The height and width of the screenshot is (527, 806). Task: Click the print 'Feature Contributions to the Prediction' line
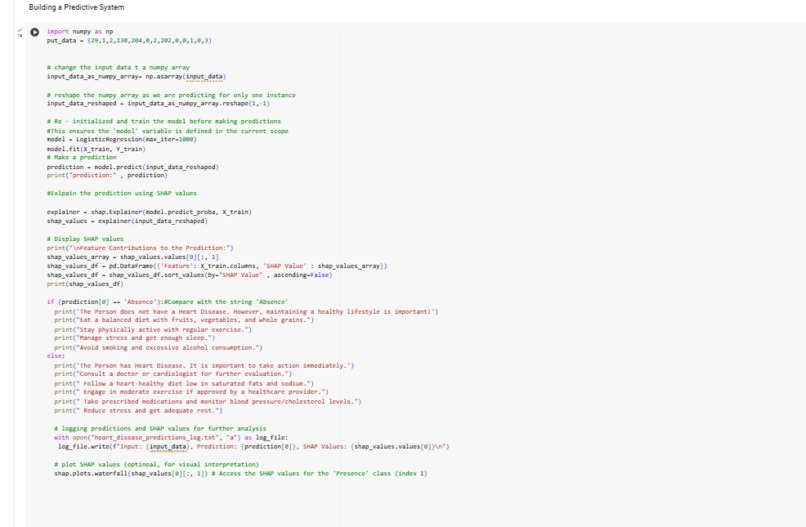[140, 248]
